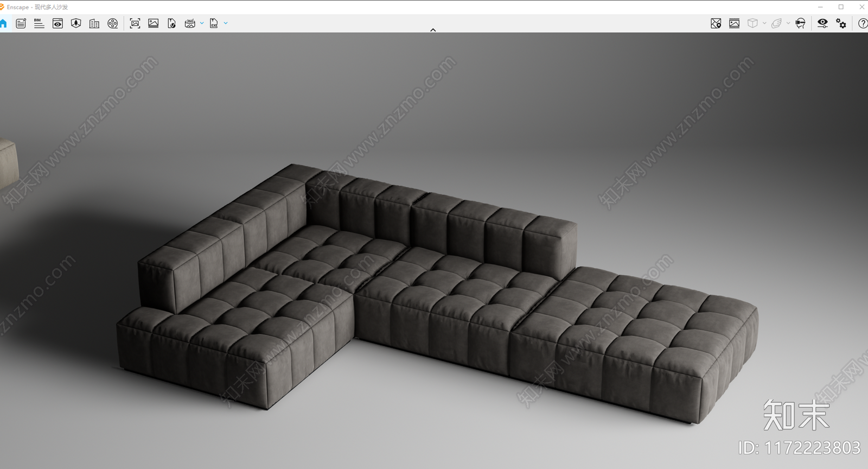Open visual settings eye icon

tap(822, 23)
